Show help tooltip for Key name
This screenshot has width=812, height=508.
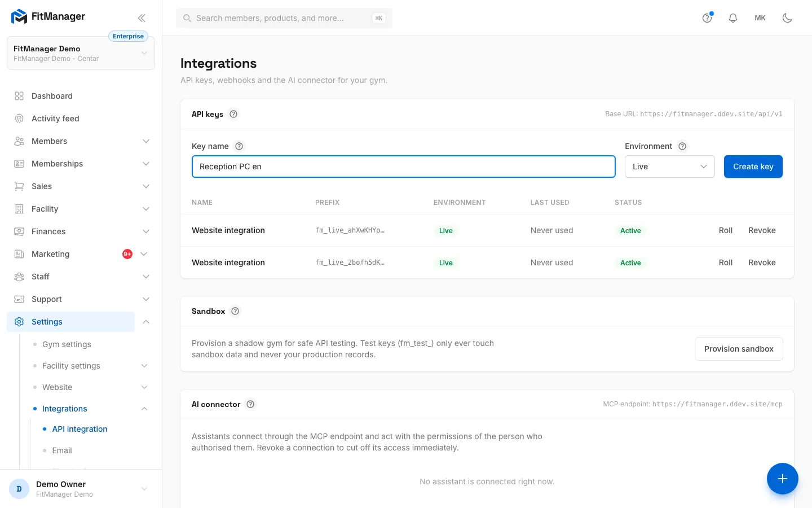(239, 146)
